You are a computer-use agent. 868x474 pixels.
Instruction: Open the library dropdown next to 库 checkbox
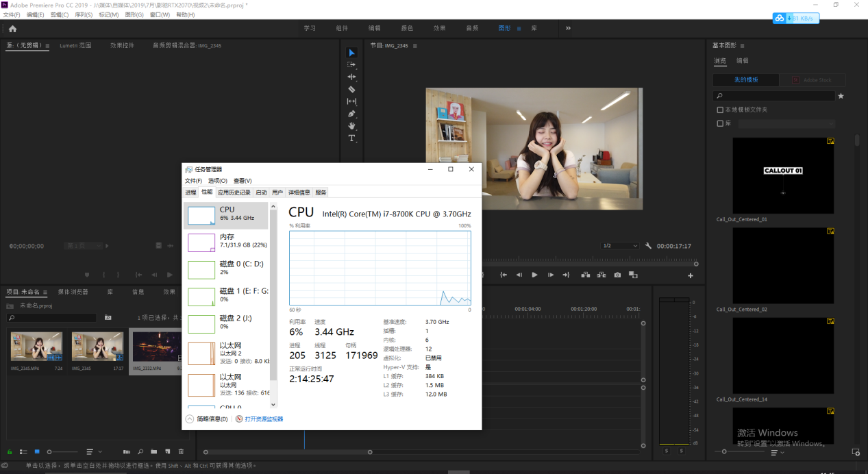click(786, 124)
